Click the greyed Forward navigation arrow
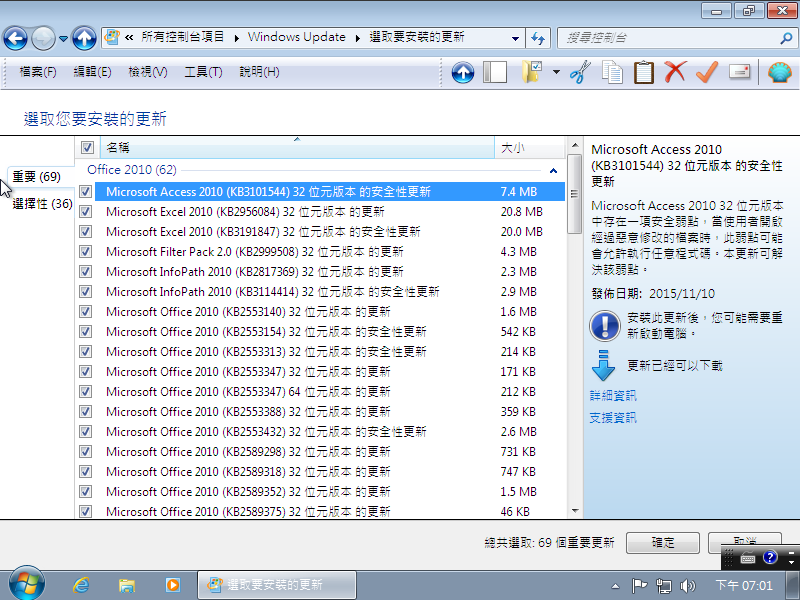This screenshot has height=600, width=800. 43,38
